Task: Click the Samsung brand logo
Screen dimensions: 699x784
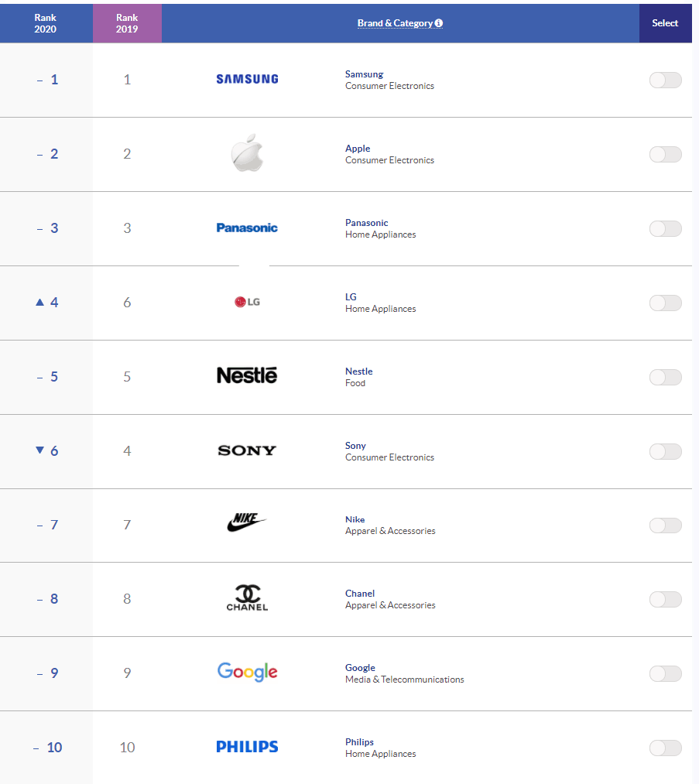Action: pos(247,79)
